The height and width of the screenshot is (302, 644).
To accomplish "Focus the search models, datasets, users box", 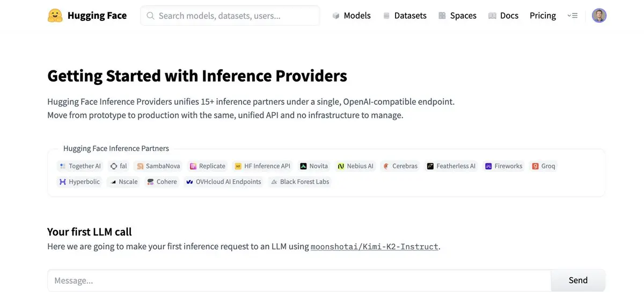I will pos(230,16).
